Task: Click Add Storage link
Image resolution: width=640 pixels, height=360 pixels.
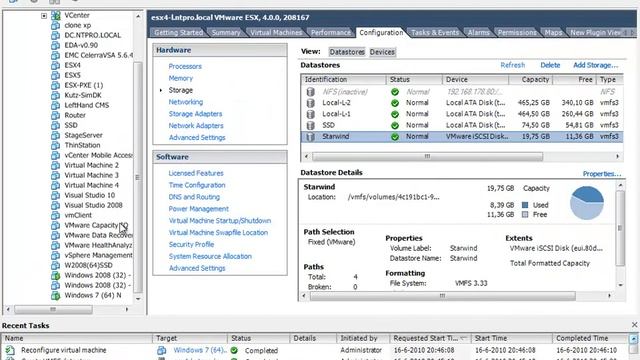Action: point(596,65)
